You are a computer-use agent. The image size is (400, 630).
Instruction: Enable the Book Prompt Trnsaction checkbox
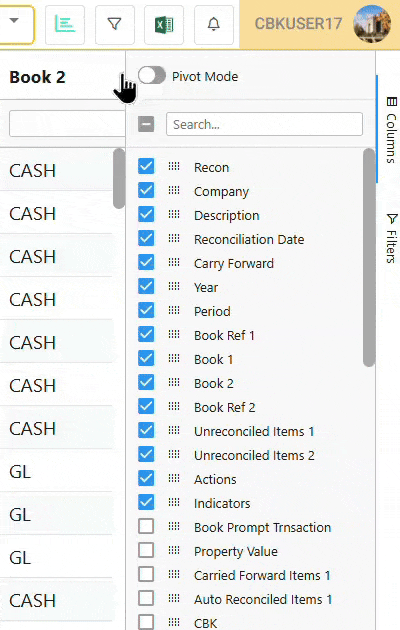tap(146, 526)
